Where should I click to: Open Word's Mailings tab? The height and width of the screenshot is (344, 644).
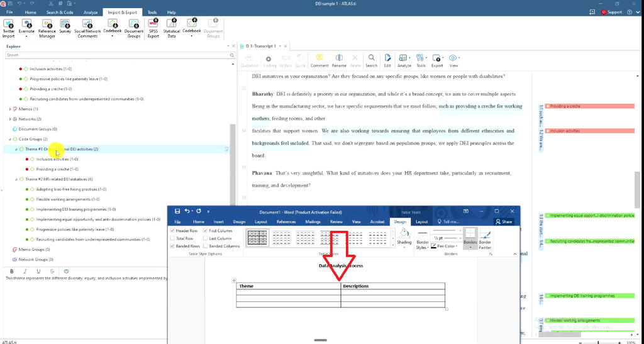coord(313,221)
